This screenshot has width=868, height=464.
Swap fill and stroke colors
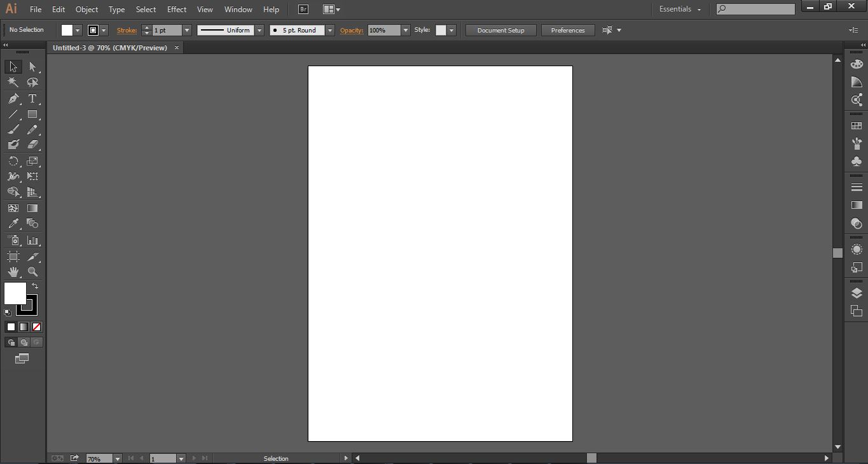pyautogui.click(x=35, y=285)
